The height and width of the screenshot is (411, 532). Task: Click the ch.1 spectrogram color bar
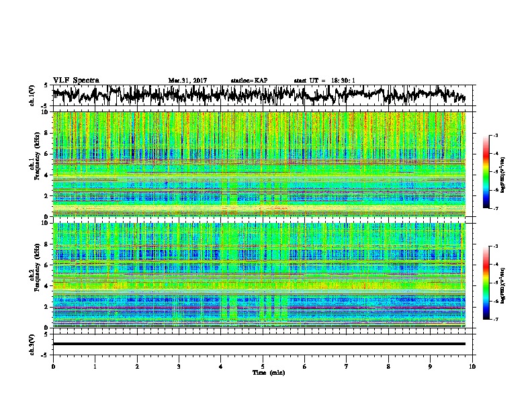click(486, 172)
